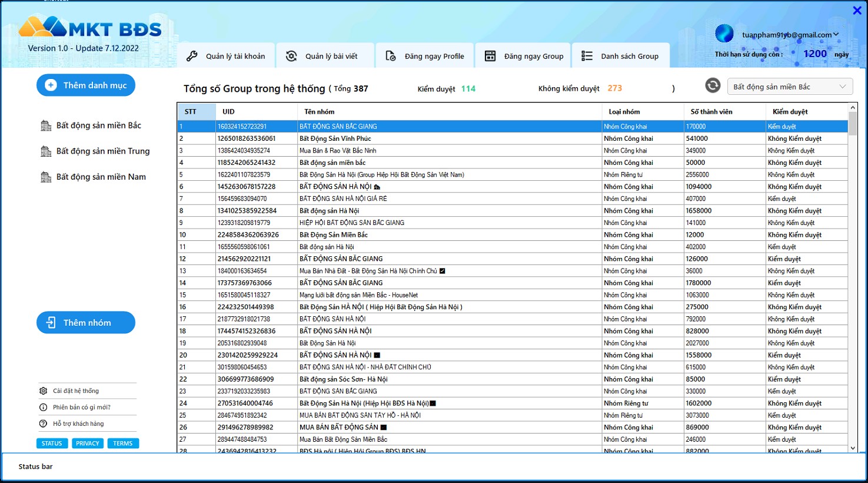Screen dimensions: 868x483
Task: Click the table scrollbar down arrow
Action: 853,448
